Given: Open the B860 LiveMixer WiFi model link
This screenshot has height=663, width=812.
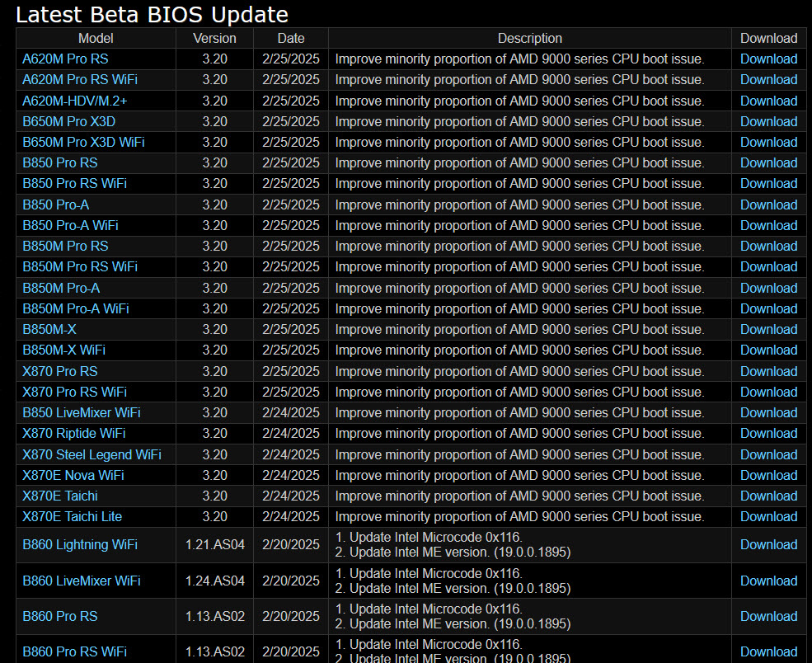Looking at the screenshot, I should pos(82,581).
